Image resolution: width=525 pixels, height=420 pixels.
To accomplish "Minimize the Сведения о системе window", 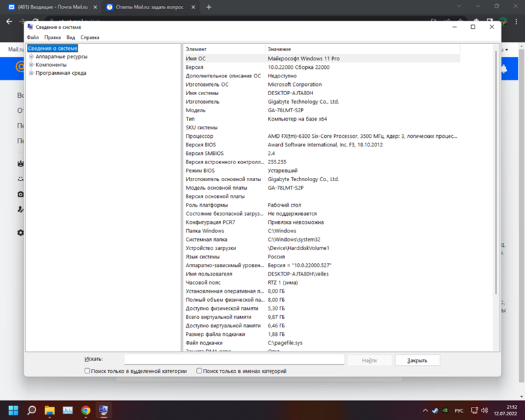I will pyautogui.click(x=454, y=27).
